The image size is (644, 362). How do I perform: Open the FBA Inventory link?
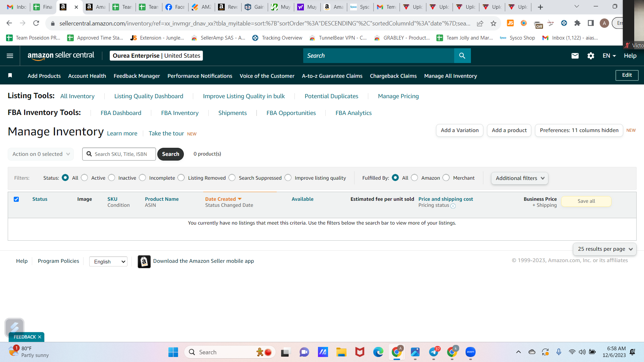tap(180, 113)
